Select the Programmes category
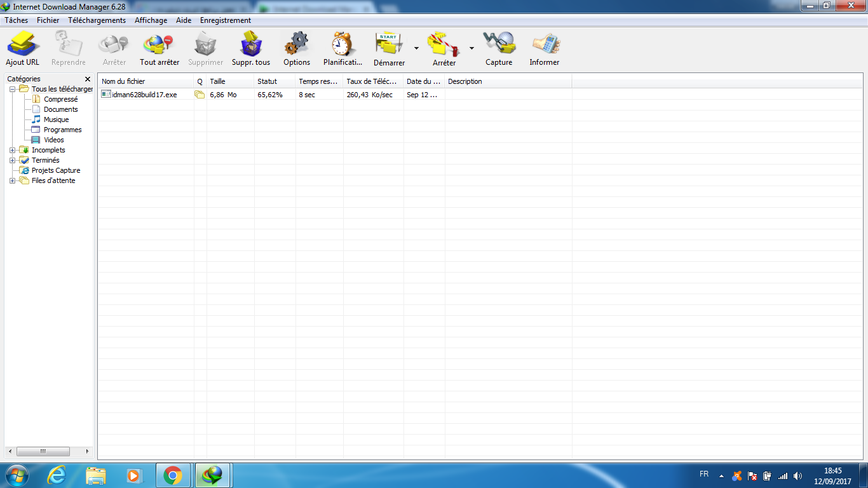 (x=63, y=130)
